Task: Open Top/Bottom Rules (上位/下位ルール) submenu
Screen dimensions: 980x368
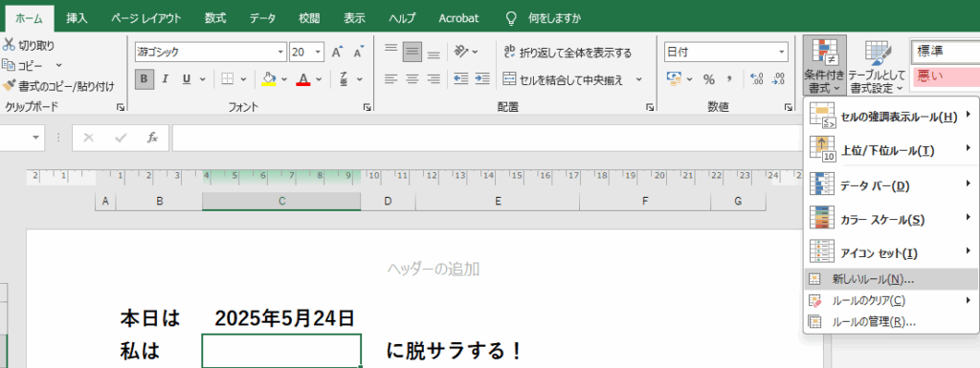Action: [x=891, y=150]
